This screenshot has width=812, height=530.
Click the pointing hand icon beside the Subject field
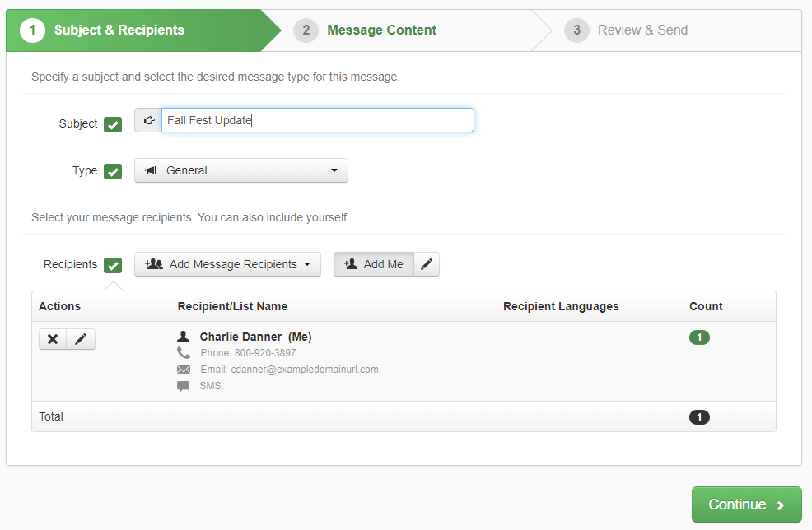(148, 120)
